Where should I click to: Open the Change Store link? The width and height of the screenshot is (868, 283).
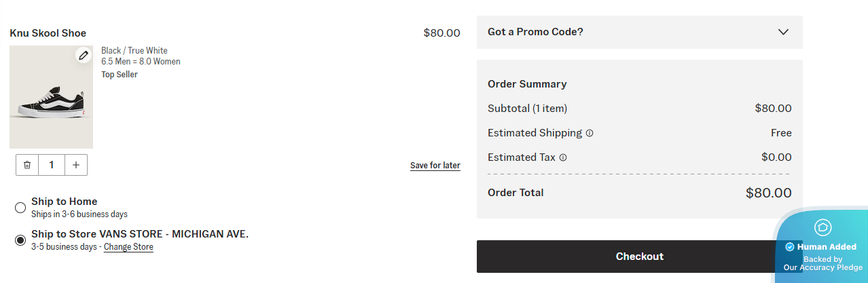tap(128, 247)
